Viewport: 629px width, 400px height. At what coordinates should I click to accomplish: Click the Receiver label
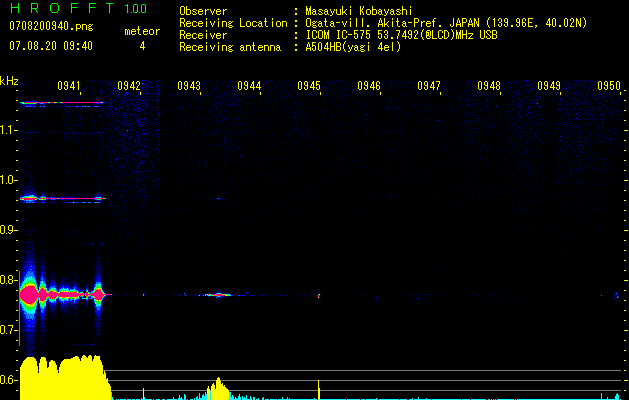coord(203,35)
